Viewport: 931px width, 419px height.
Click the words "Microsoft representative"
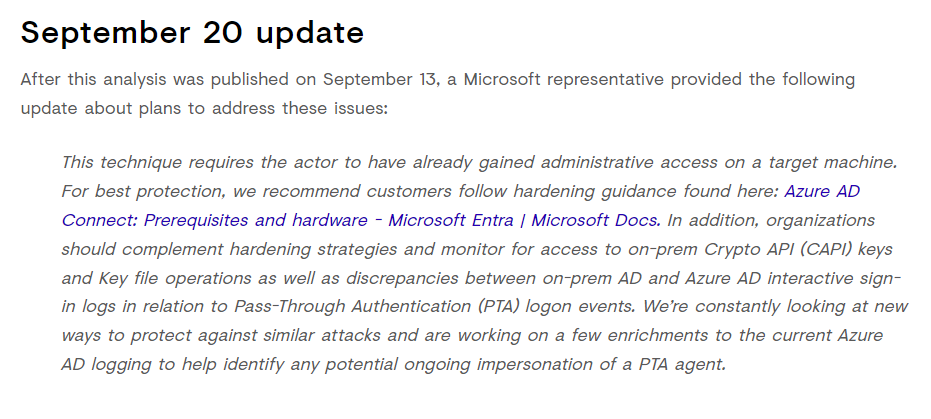tap(567, 79)
